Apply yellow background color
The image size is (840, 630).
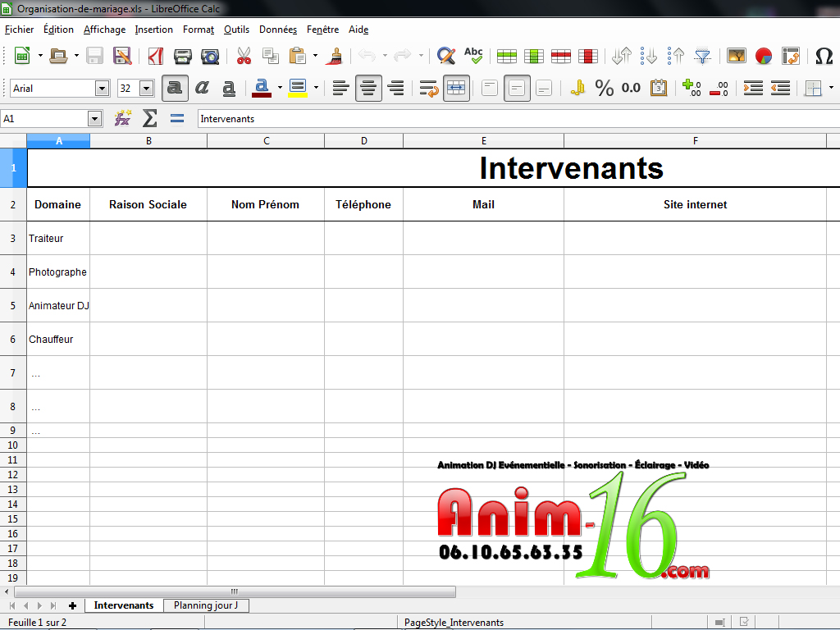coord(298,88)
